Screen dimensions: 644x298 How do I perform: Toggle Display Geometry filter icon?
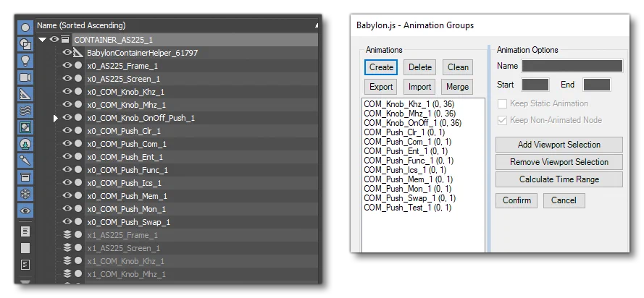25,27
